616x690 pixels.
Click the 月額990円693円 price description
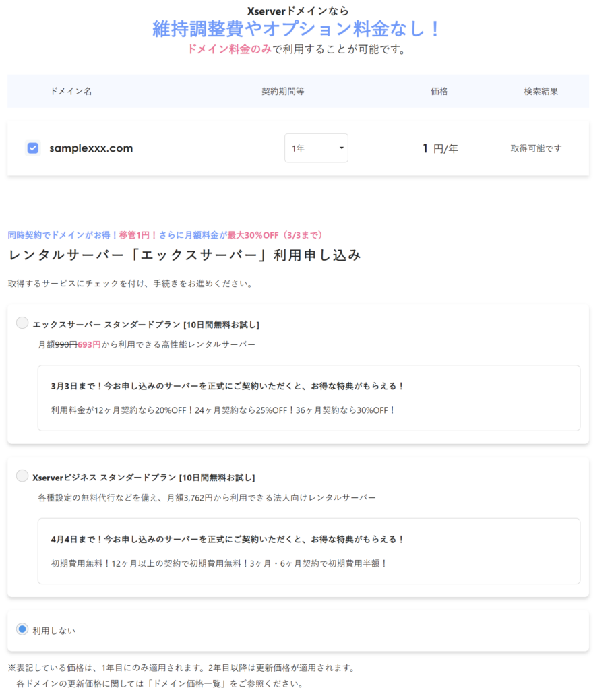(x=146, y=344)
